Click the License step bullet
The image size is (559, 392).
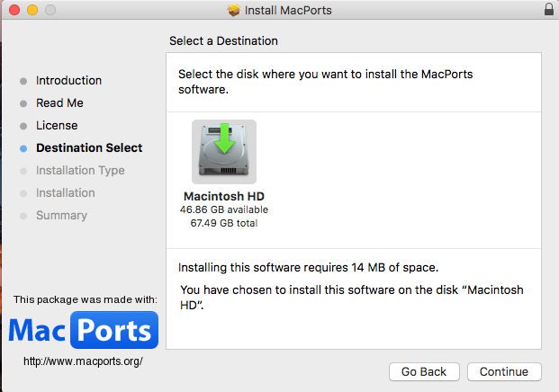pos(23,126)
